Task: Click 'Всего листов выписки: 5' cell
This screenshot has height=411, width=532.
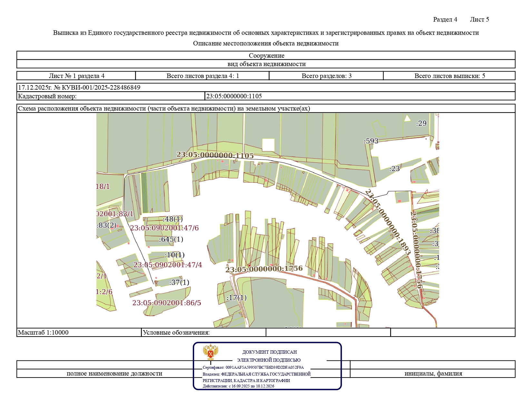Action: (x=449, y=76)
